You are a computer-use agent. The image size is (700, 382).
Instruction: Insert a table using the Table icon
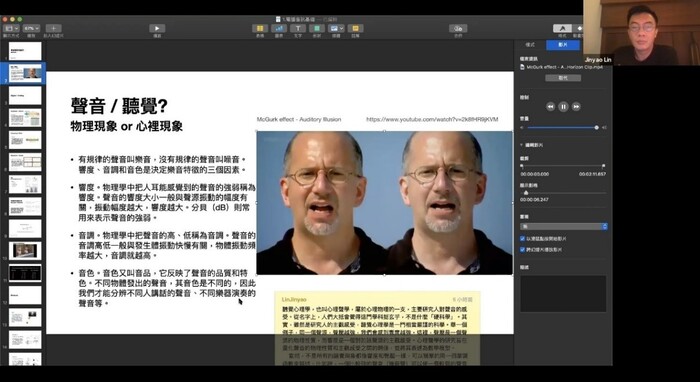[x=260, y=29]
